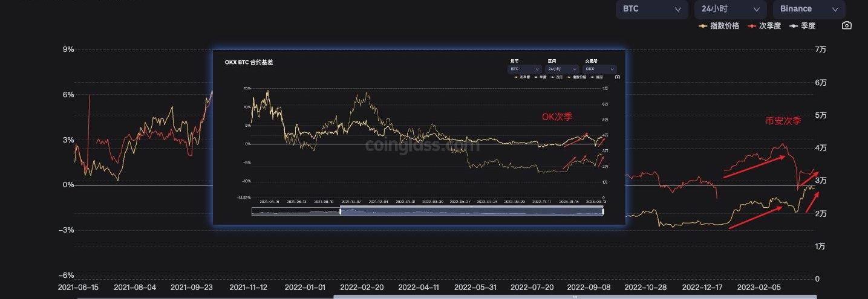The height and width of the screenshot is (299, 868).
Task: Click the 5万 right axis label
Action: (821, 115)
